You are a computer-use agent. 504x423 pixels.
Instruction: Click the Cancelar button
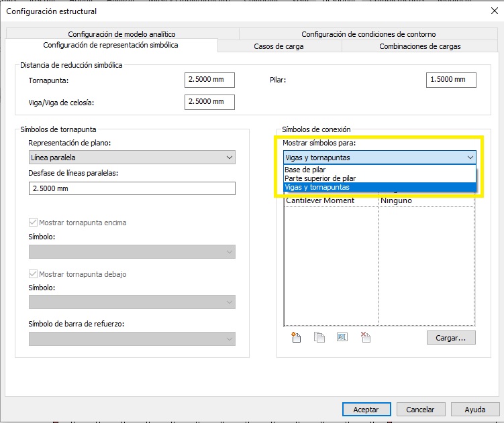420,409
